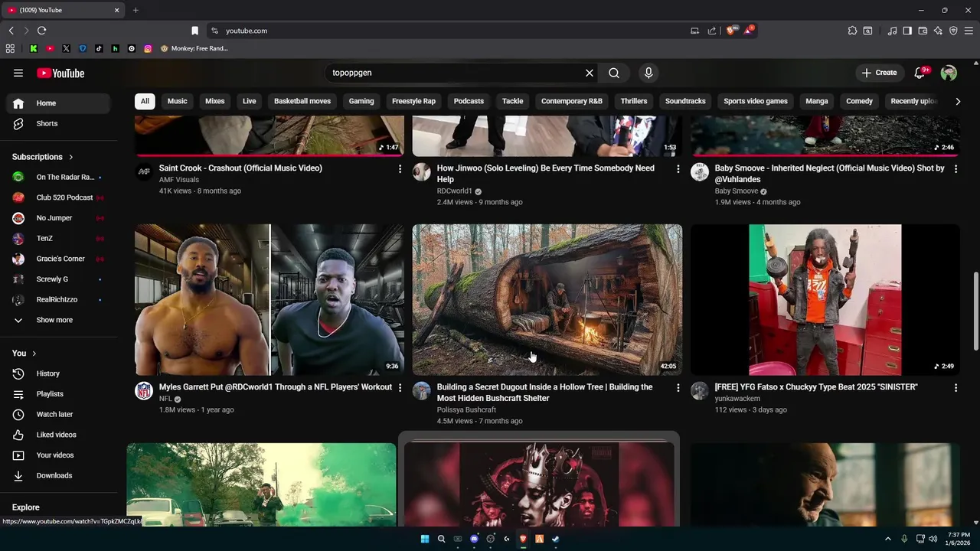Open YFG Fatso type beat thumbnail
This screenshot has width=980, height=551.
(825, 299)
